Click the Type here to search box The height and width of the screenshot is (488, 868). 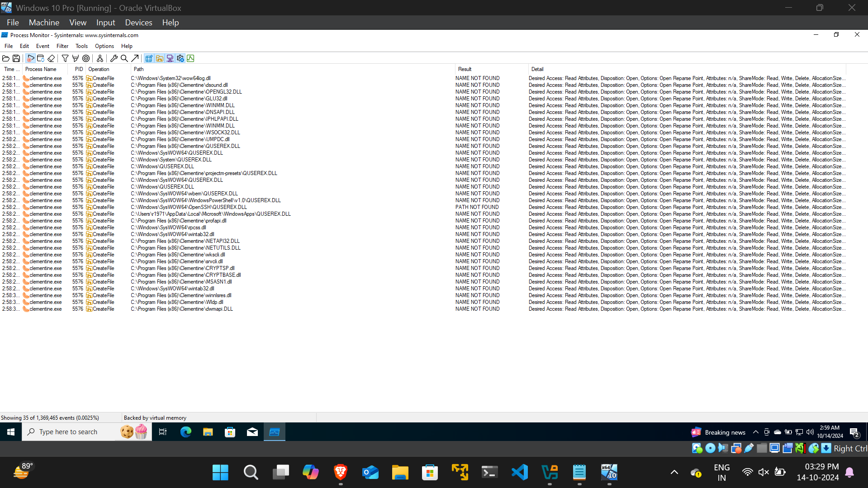click(68, 432)
